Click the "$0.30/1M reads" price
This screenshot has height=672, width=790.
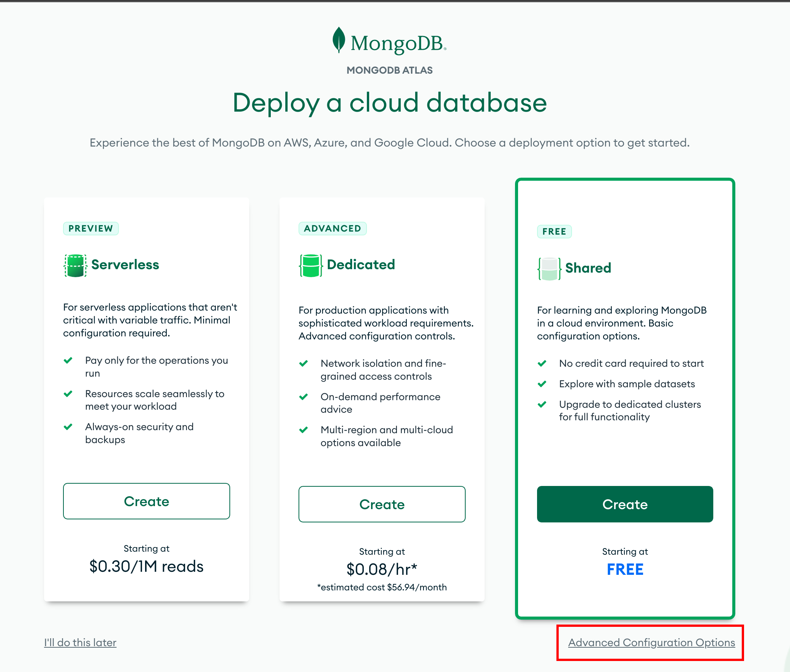tap(146, 566)
